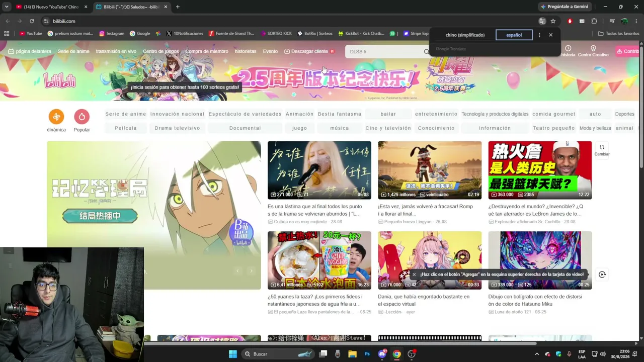Select the comida gourmet category
Screen dimensions: 644x362
click(553, 114)
